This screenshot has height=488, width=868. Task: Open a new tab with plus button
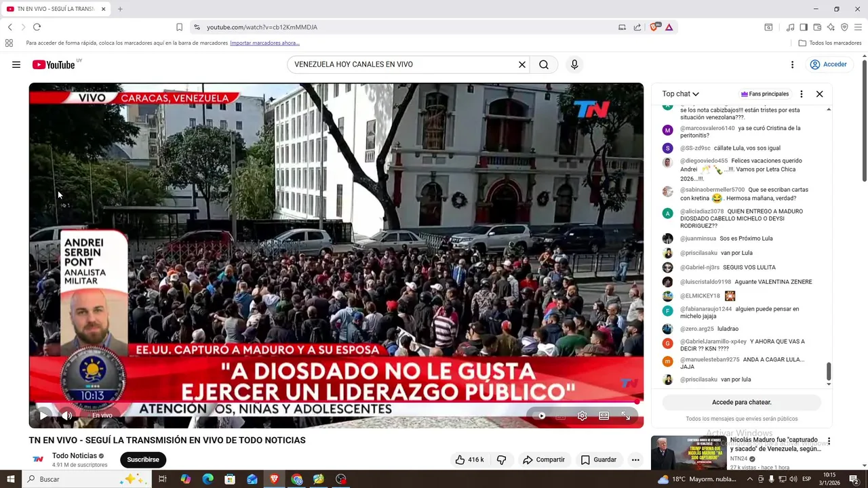click(120, 9)
